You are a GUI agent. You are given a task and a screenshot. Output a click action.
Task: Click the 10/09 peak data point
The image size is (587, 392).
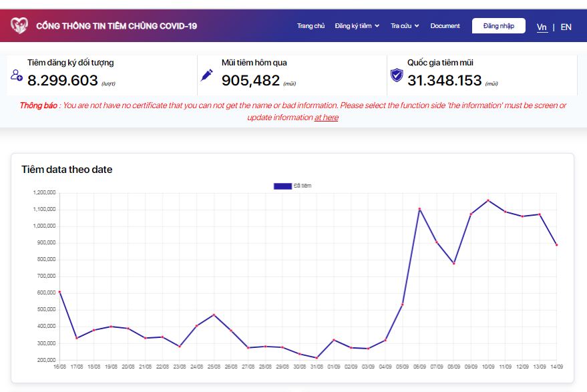click(x=488, y=201)
